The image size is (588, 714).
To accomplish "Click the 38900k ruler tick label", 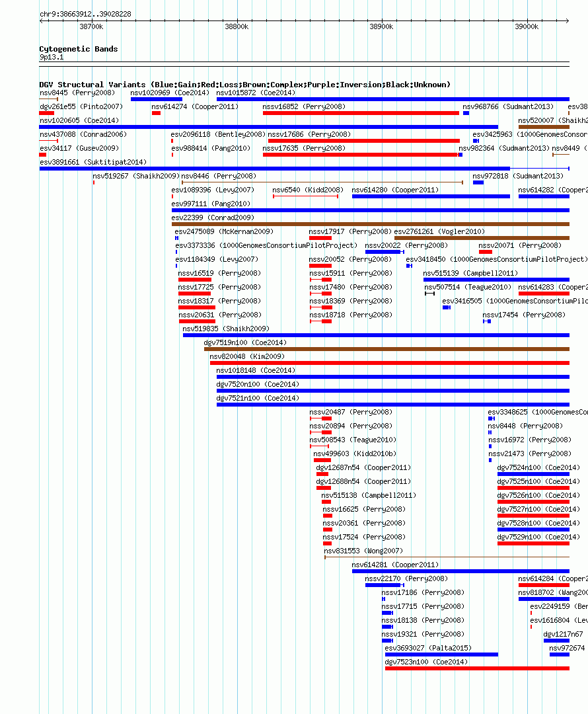I will tap(381, 27).
